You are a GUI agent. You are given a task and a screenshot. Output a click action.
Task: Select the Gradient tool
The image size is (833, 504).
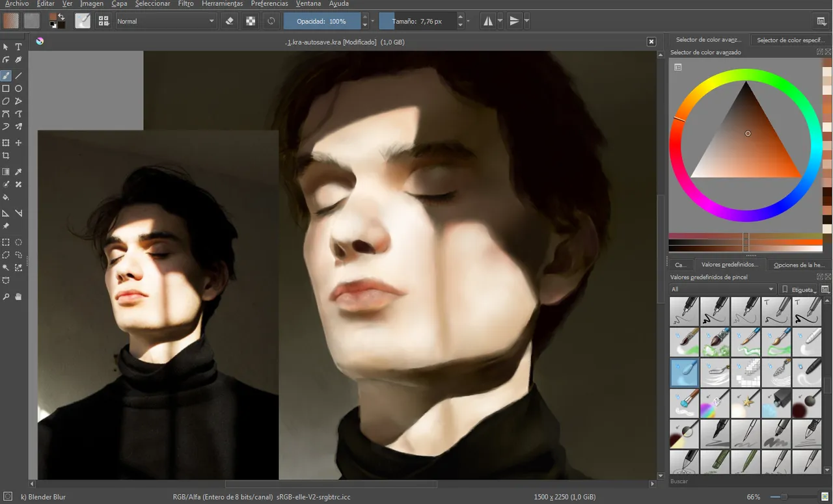pyautogui.click(x=6, y=172)
